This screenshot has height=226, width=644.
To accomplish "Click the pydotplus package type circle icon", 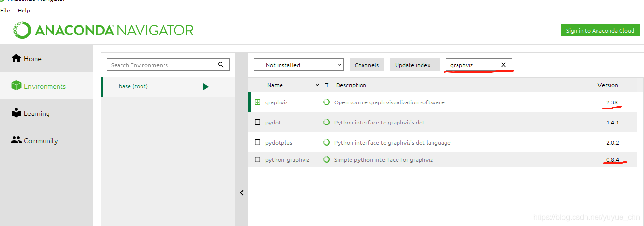I will pyautogui.click(x=327, y=142).
